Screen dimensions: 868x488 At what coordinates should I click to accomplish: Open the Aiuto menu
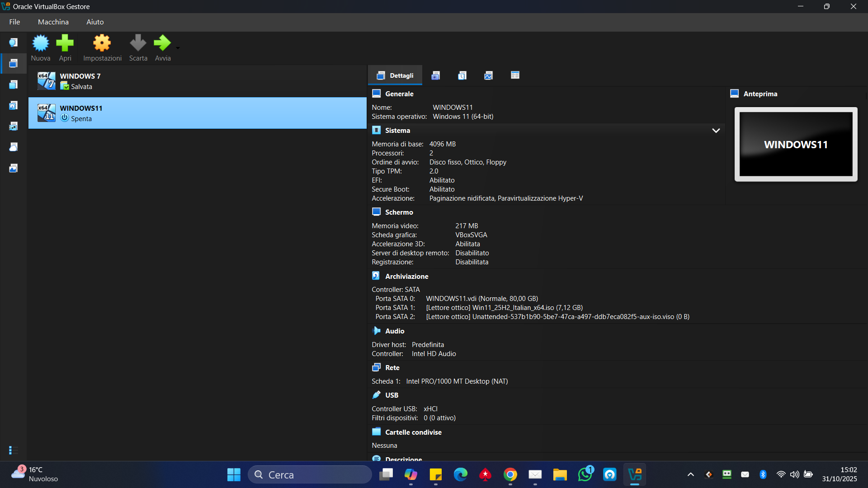pyautogui.click(x=95, y=22)
